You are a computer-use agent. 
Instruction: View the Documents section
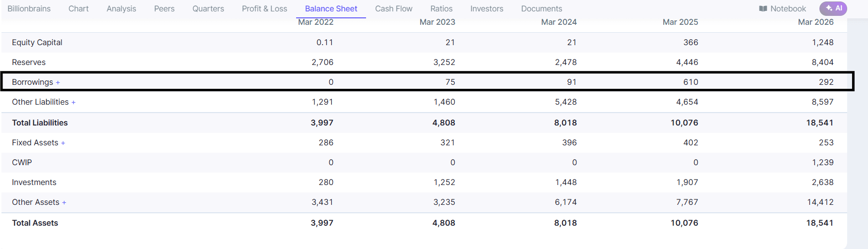[542, 9]
